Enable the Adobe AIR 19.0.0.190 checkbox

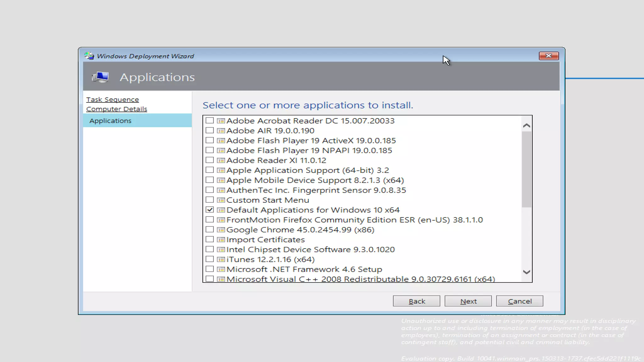pyautogui.click(x=210, y=130)
